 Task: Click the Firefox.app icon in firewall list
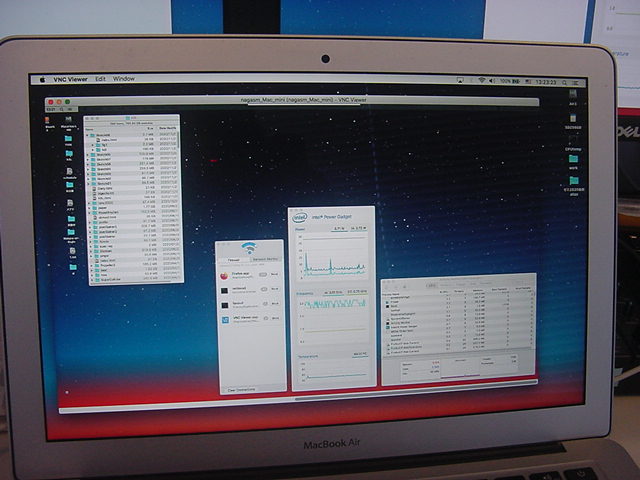tap(224, 276)
